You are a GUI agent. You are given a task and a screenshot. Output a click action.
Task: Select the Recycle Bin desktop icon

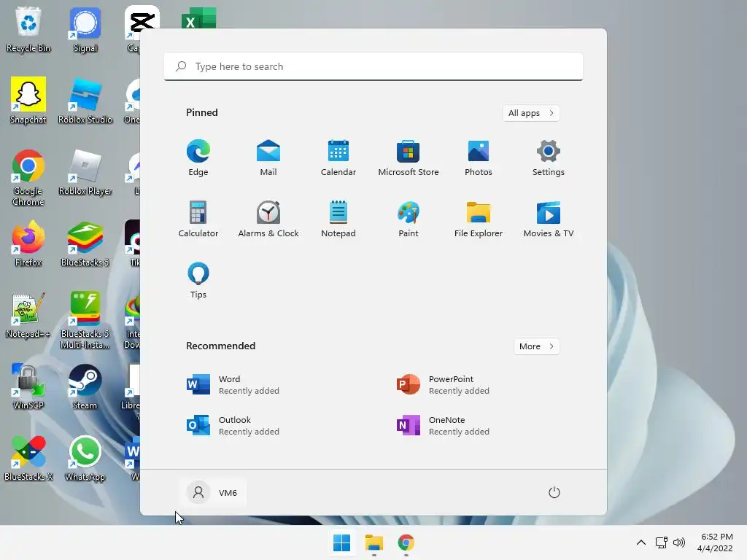28,29
